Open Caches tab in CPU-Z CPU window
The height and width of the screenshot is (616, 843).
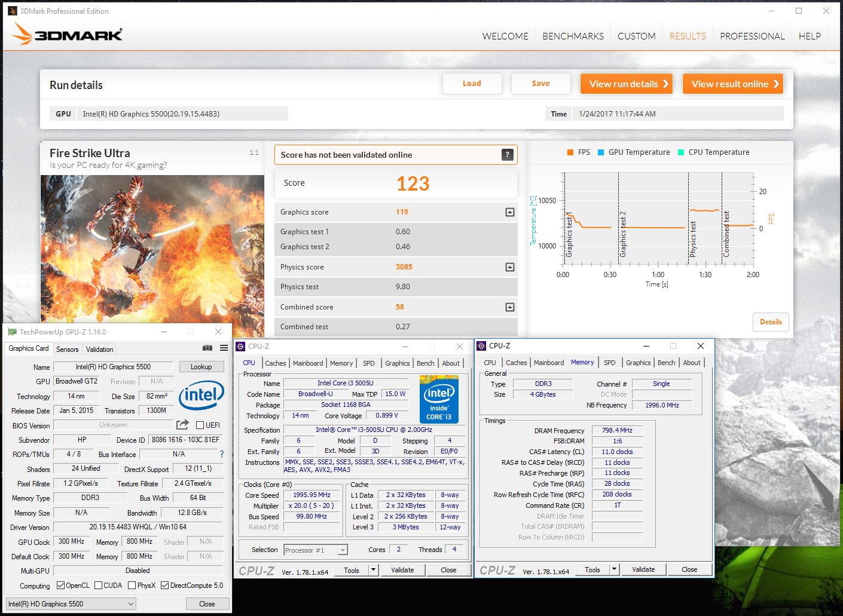tap(275, 363)
